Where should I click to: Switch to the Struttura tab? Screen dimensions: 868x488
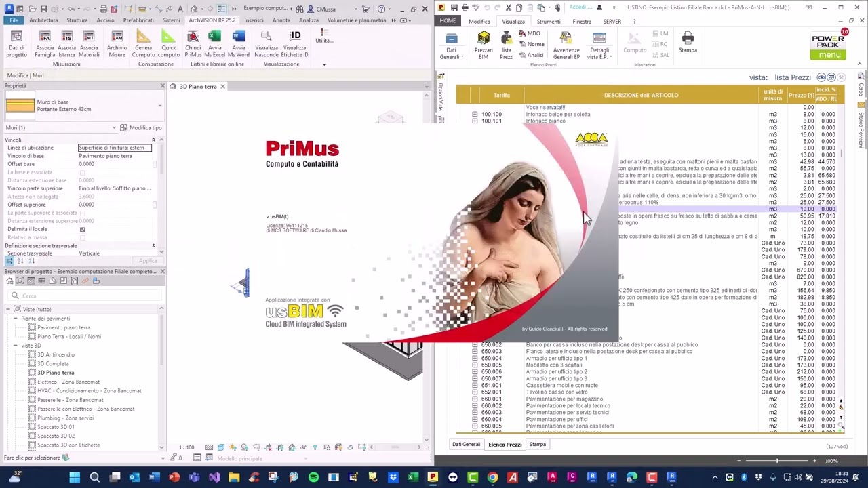coord(77,20)
